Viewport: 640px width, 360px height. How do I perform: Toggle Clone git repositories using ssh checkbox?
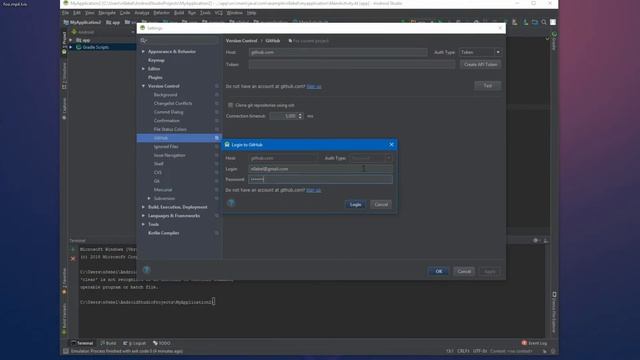[230, 105]
